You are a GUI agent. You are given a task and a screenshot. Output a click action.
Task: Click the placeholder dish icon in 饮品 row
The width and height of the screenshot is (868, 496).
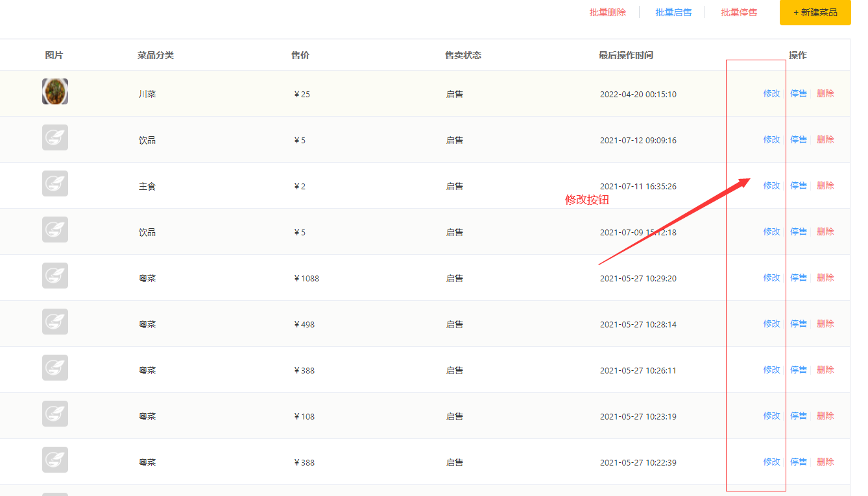(x=55, y=137)
